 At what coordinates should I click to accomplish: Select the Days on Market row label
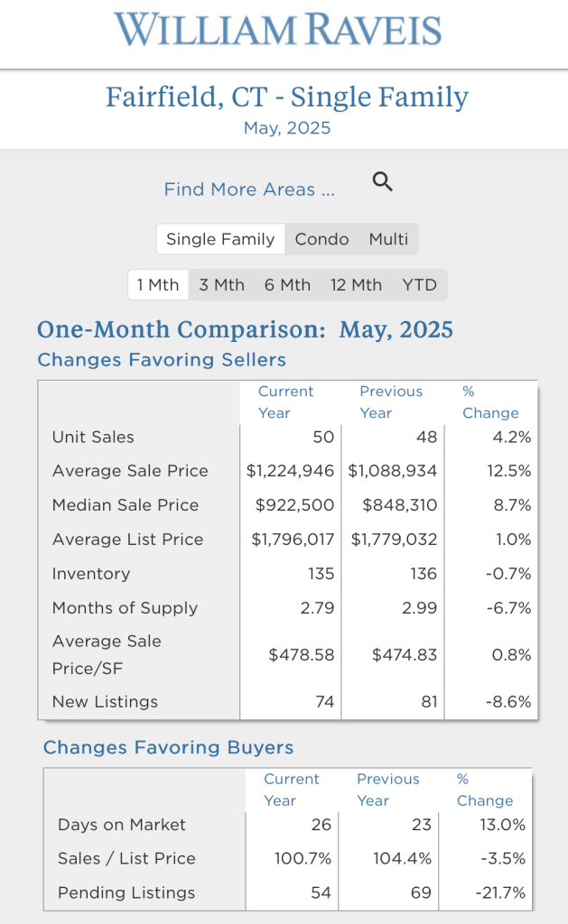pos(122,825)
